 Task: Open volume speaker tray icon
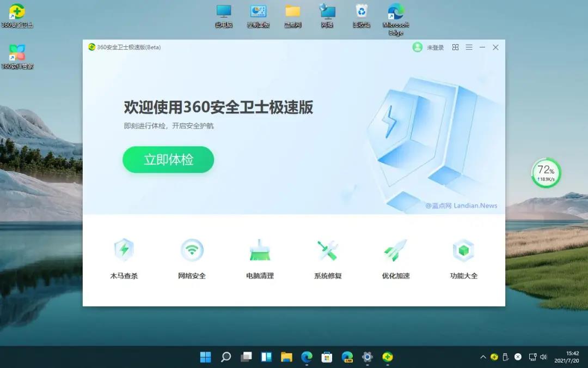543,357
